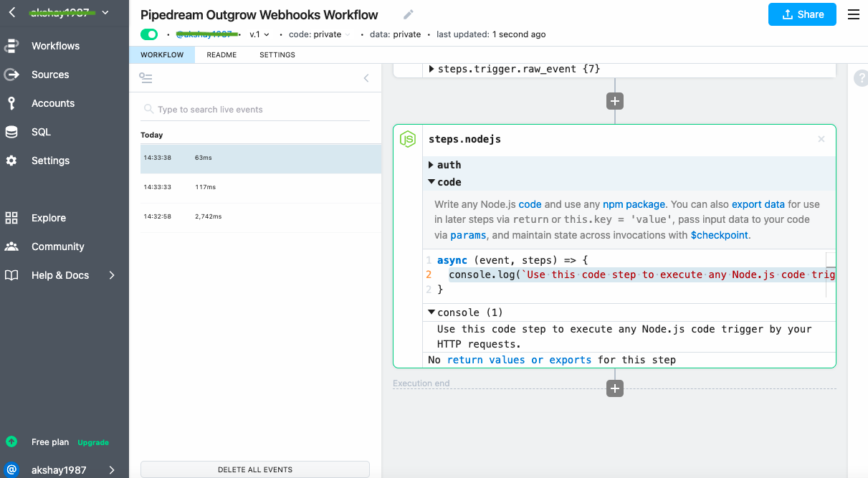
Task: Click the Help & Docs book icon
Action: [x=11, y=275]
